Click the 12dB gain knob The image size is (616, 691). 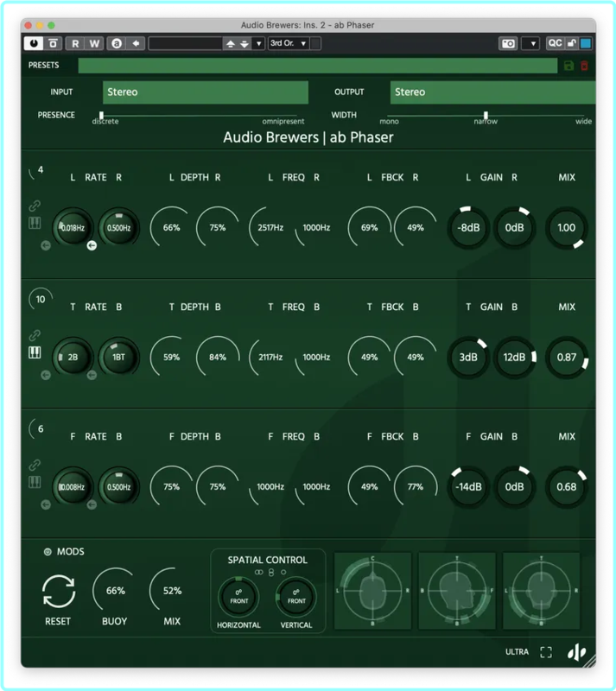[514, 358]
